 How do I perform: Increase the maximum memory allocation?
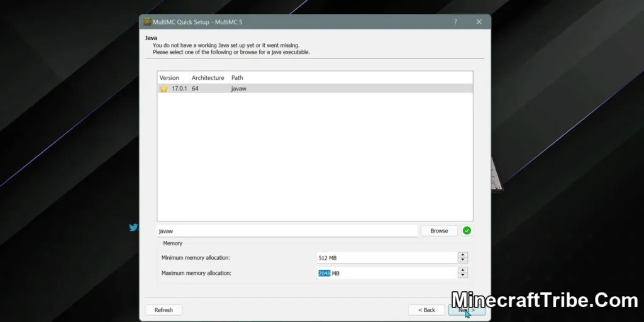coord(463,270)
